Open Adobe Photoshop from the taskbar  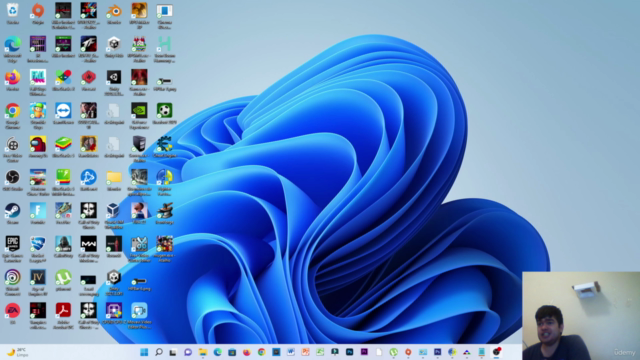349,352
